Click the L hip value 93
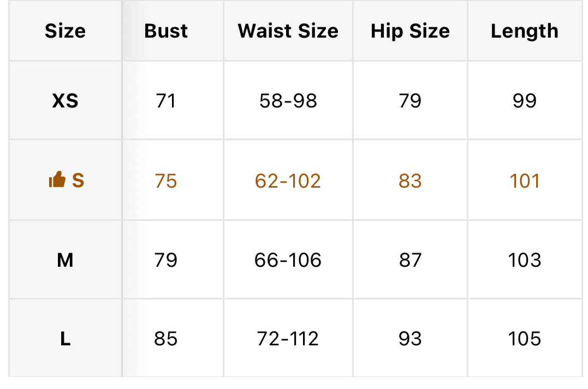This screenshot has width=588, height=389. (x=410, y=339)
